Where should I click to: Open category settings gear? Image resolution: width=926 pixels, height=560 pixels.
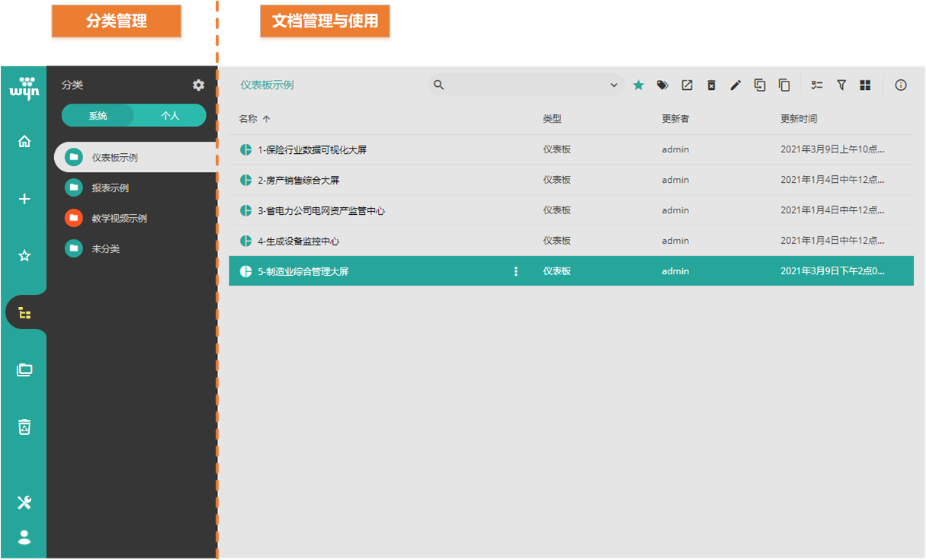click(x=198, y=85)
